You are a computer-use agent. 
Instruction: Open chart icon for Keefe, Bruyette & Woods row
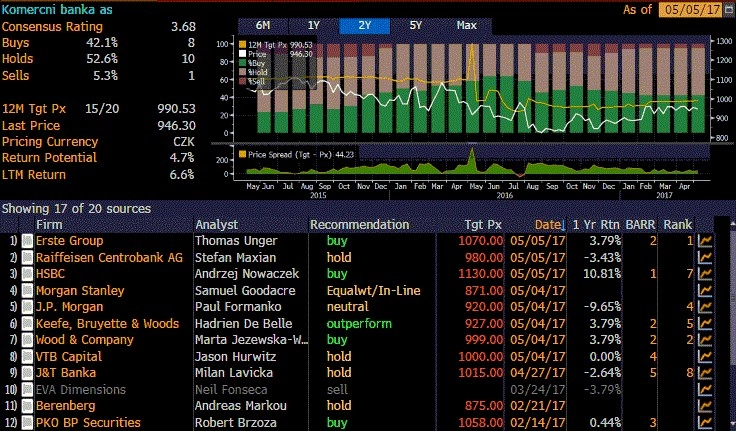click(705, 323)
